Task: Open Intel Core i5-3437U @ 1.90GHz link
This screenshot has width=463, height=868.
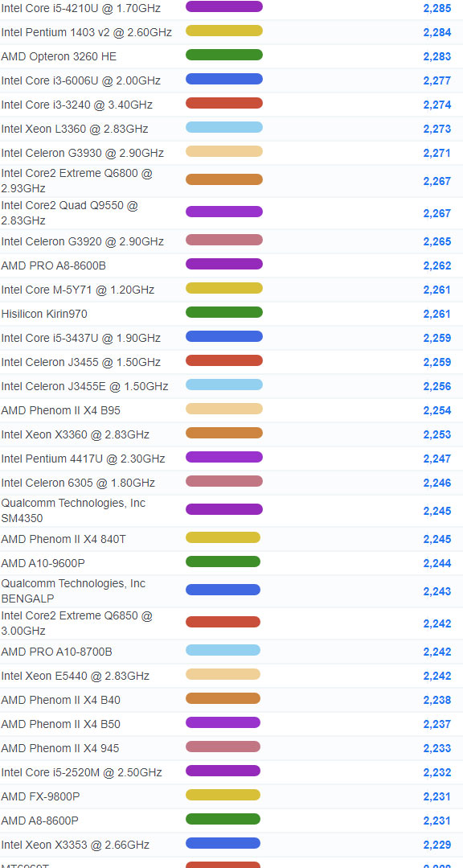Action: pos(80,338)
